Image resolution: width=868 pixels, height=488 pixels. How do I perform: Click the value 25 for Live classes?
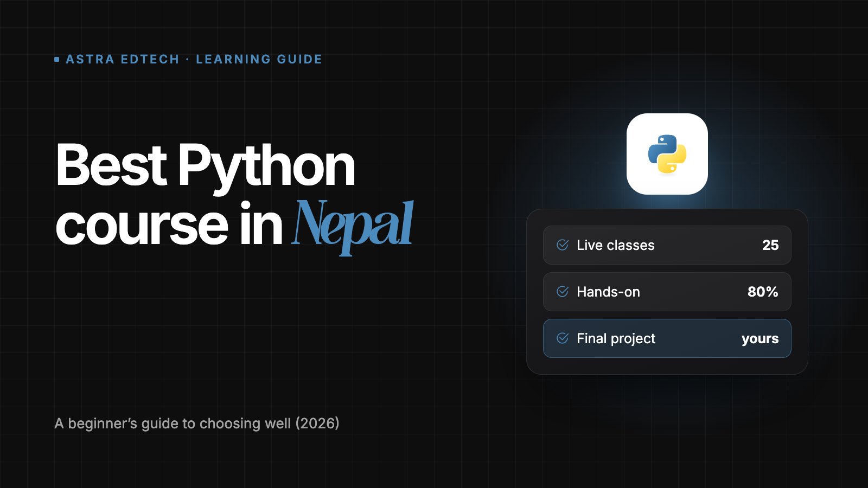coord(770,245)
